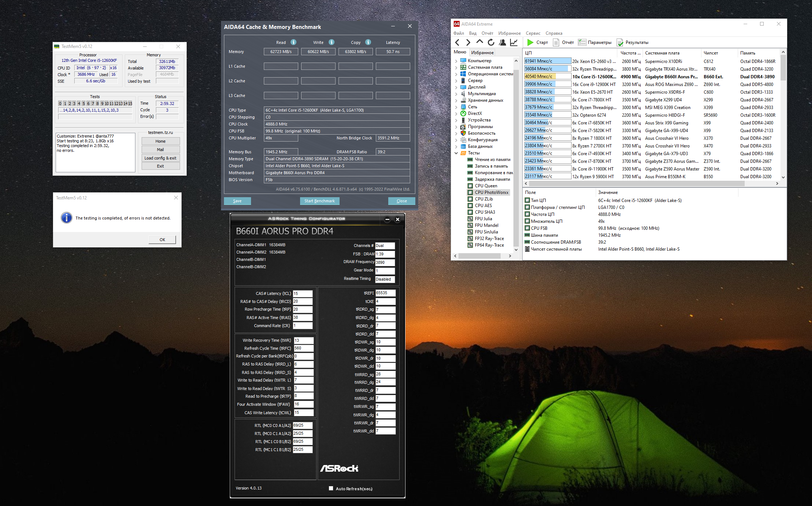The height and width of the screenshot is (506, 812).
Task: Click the green Старт play icon
Action: pyautogui.click(x=530, y=42)
